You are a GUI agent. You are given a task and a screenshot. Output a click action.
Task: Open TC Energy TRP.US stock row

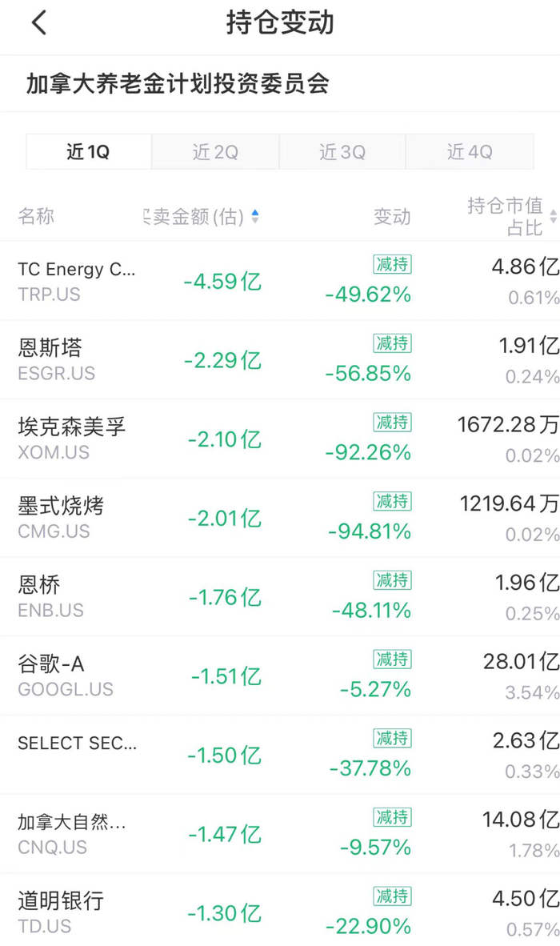(77, 281)
